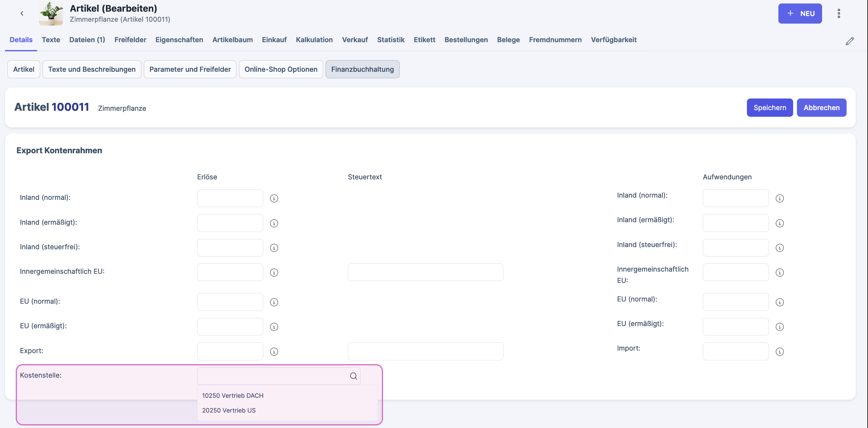
Task: Click info icon next to Erlöse Inland (normal)
Action: tap(274, 198)
